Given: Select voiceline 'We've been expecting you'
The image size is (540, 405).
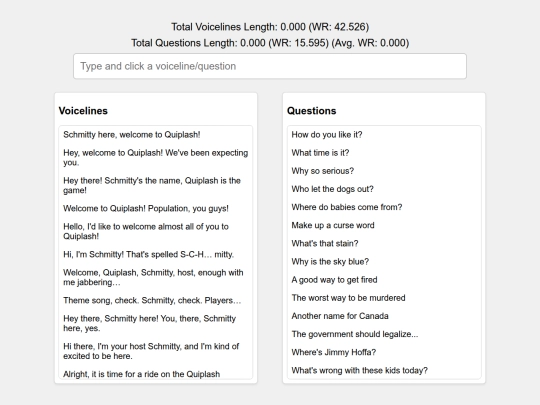Looking at the screenshot, I should pos(156,157).
